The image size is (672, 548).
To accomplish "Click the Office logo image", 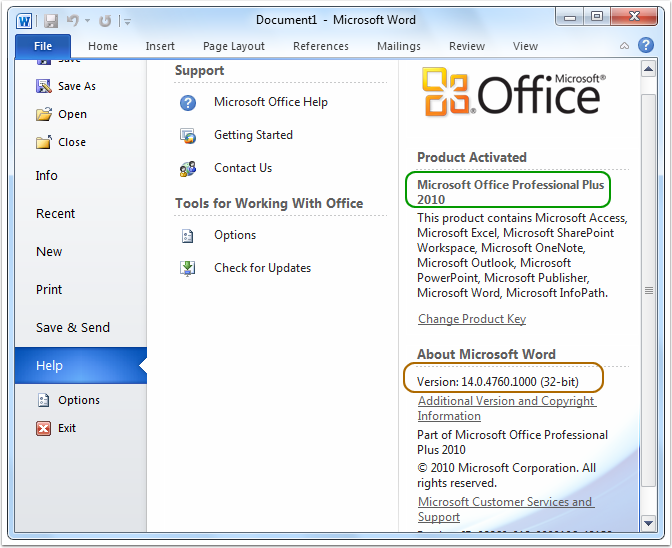I will click(x=513, y=92).
